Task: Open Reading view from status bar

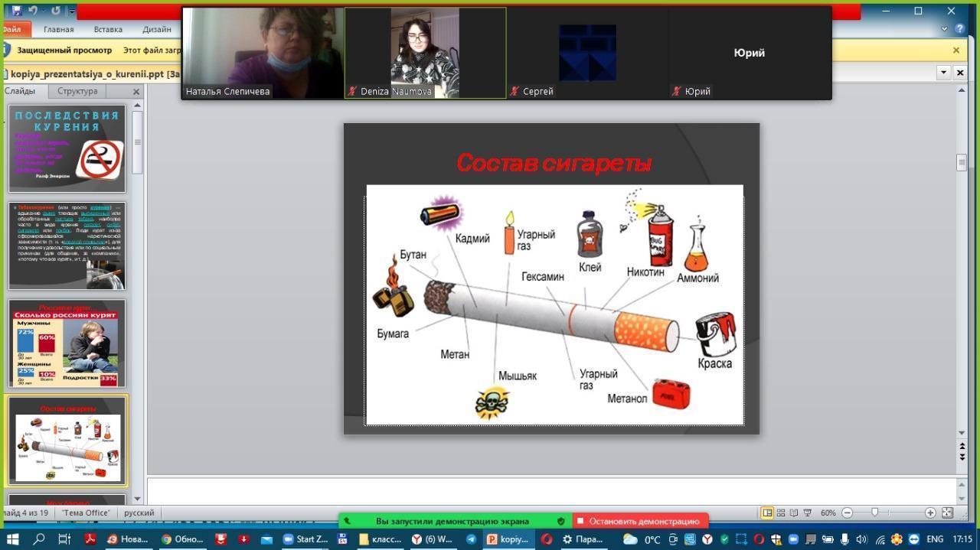Action: [793, 513]
